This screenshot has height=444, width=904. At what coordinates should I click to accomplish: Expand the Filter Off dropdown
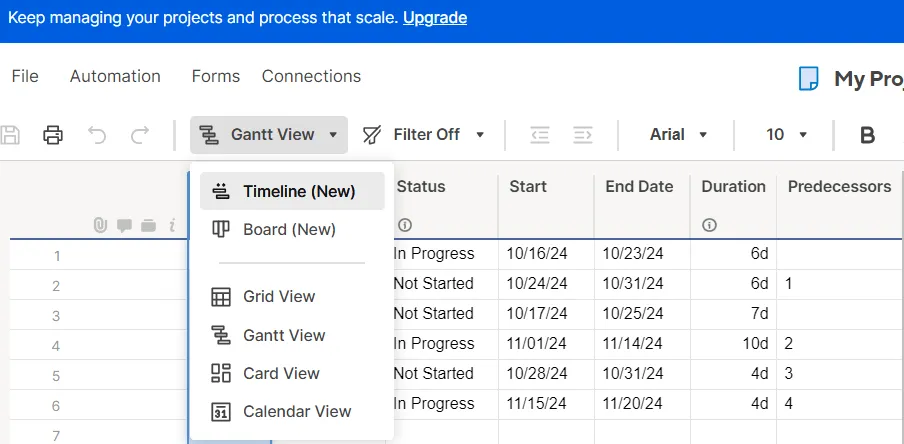tap(424, 135)
